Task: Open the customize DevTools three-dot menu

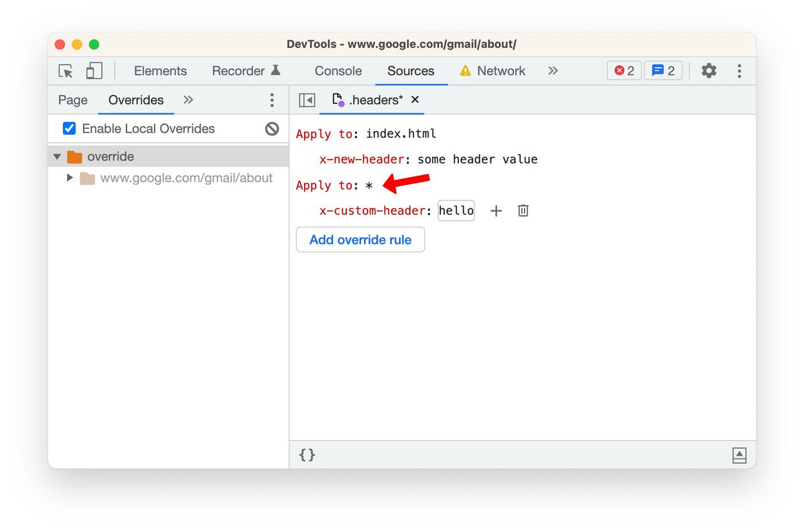Action: pyautogui.click(x=739, y=70)
